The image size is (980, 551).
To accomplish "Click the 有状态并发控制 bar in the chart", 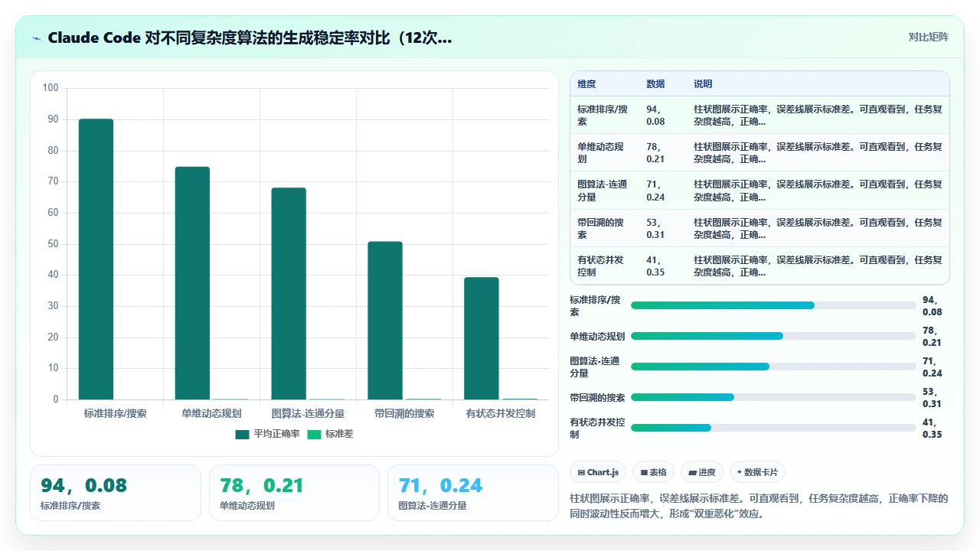I will coord(482,338).
